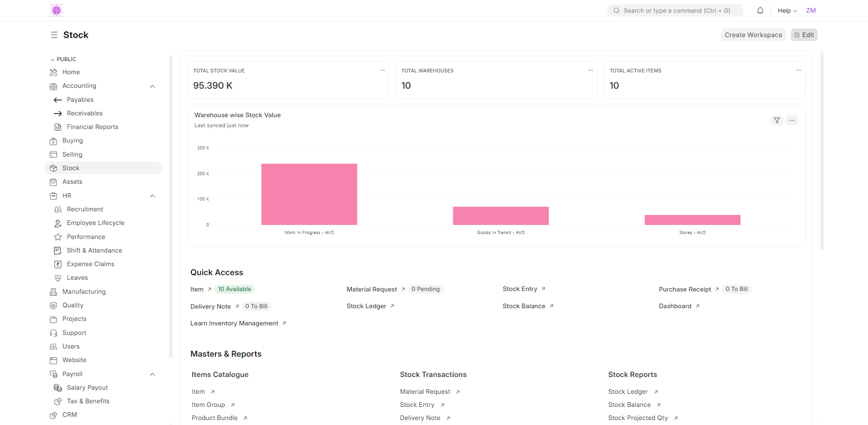Click the Website sidebar icon
Viewport: 868px width, 425px height.
(53, 360)
